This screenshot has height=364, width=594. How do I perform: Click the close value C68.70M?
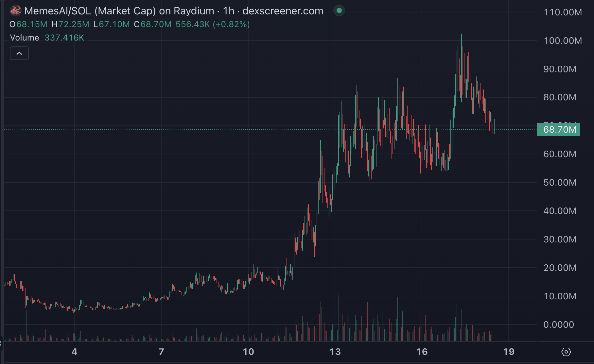pos(152,24)
